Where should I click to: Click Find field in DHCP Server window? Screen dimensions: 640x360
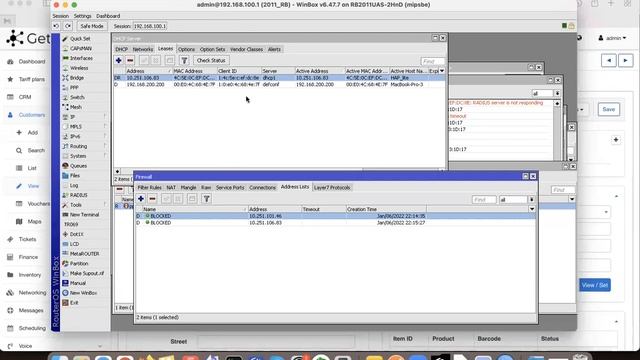coord(433,61)
